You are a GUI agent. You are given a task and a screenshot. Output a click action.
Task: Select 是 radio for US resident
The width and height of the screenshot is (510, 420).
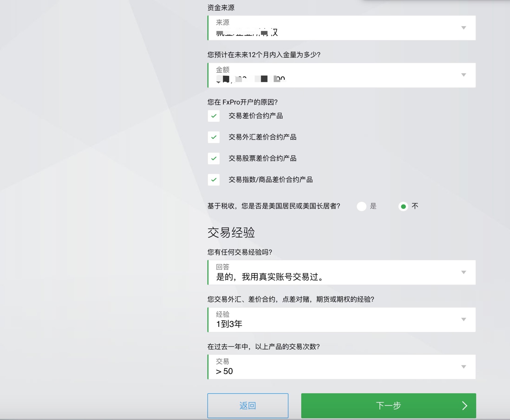[361, 206]
